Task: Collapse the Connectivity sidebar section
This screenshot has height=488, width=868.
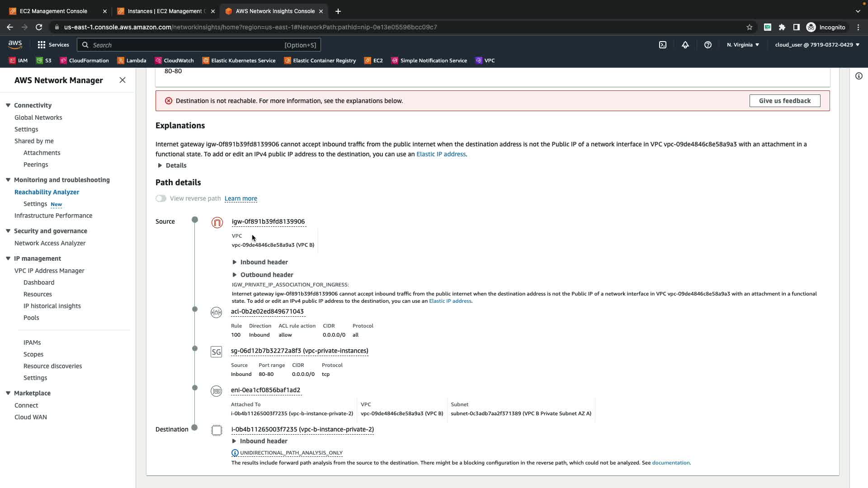Action: [x=8, y=105]
